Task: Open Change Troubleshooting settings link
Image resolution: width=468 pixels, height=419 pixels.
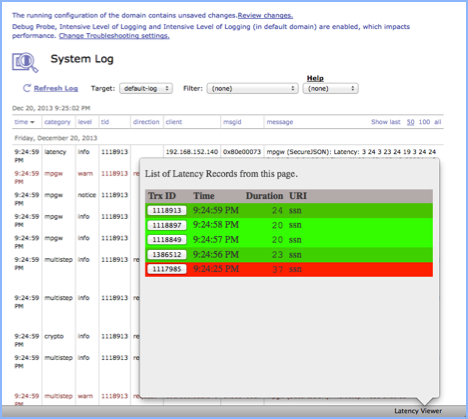Action: point(114,36)
